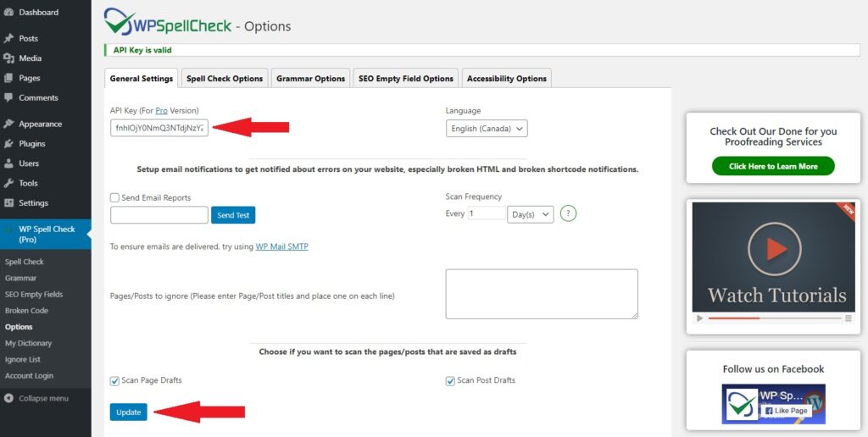Switch to Spell Check Options tab

(x=225, y=79)
